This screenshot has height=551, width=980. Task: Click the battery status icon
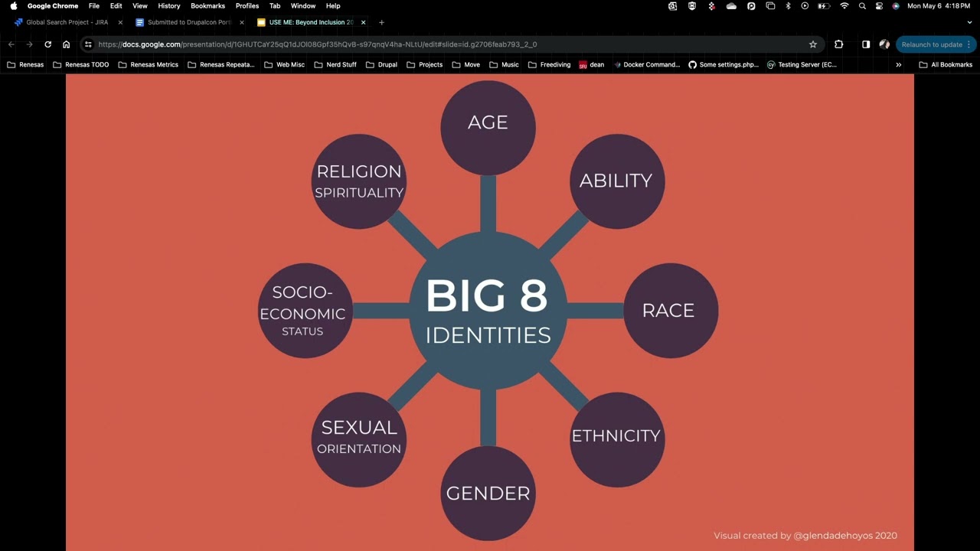click(x=824, y=5)
